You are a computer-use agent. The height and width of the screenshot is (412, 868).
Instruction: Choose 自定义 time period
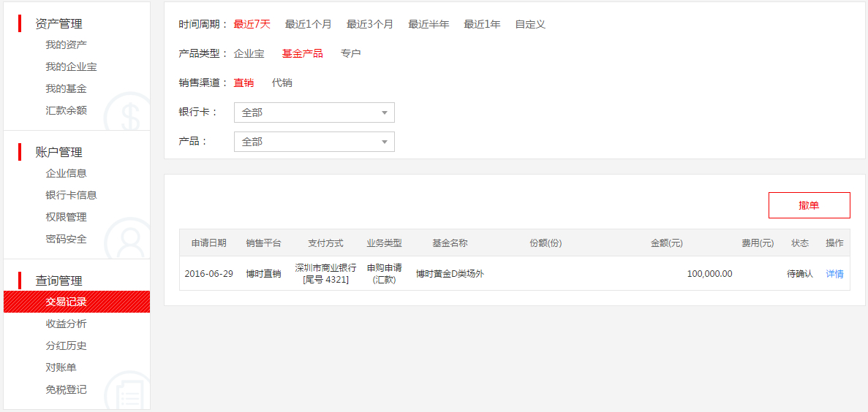click(530, 24)
